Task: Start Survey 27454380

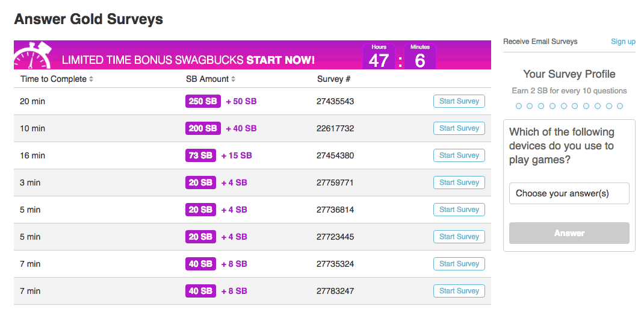Action: click(459, 155)
